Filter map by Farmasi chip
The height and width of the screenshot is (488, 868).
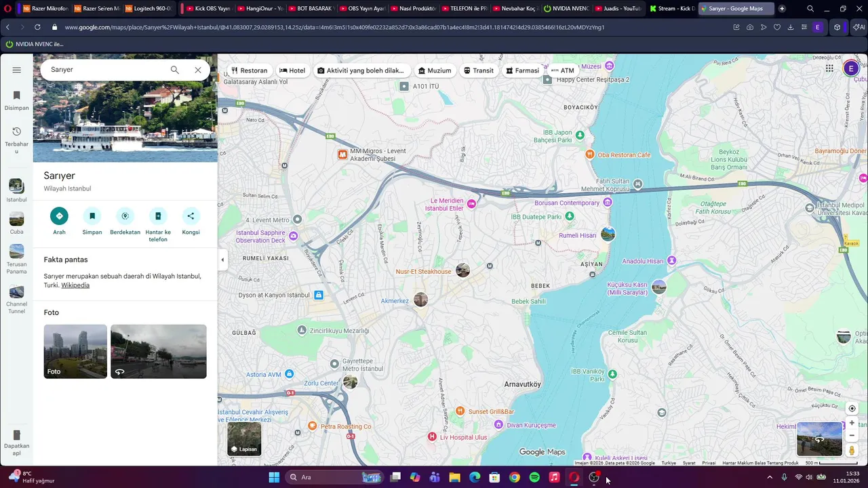522,70
